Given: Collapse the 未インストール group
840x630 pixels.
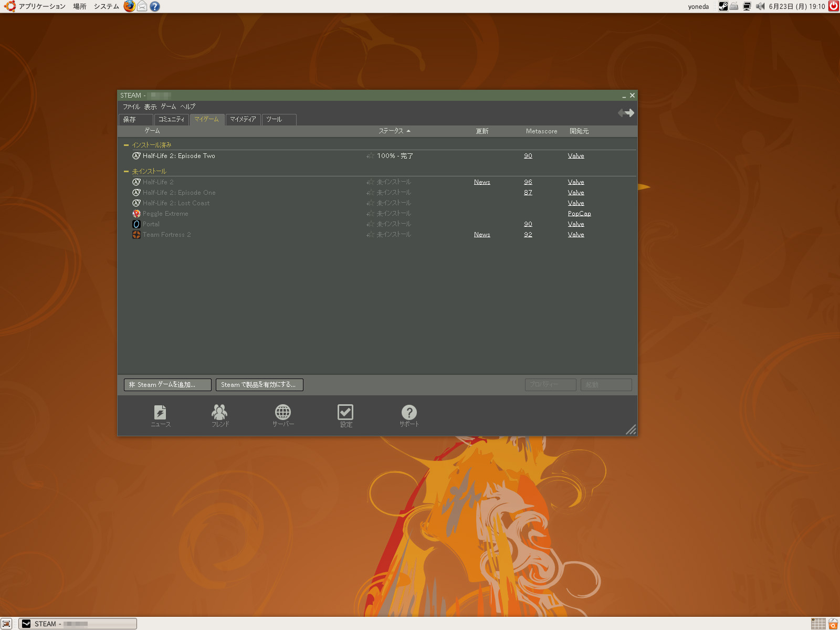Looking at the screenshot, I should pos(126,171).
